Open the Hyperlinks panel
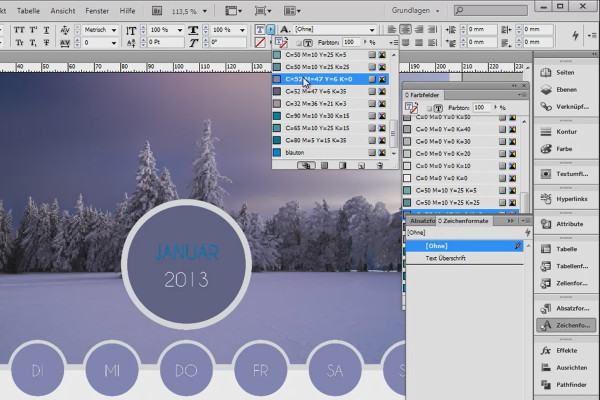Viewport: 600px width, 400px height. [x=565, y=199]
